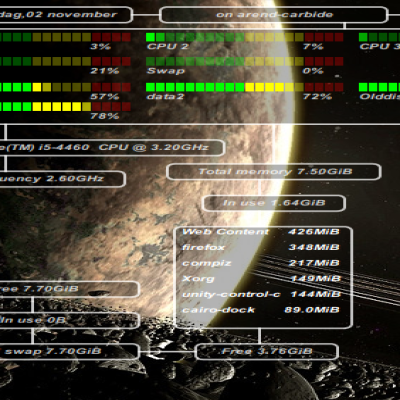
Task: Select the '149MiB' memory value
Action: coord(315,279)
